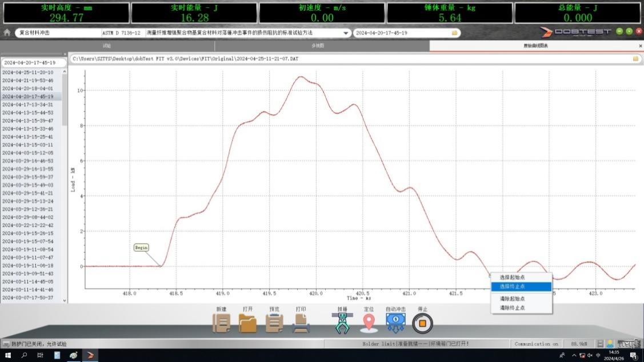Choose 选择终止点 from context menu

click(x=521, y=287)
